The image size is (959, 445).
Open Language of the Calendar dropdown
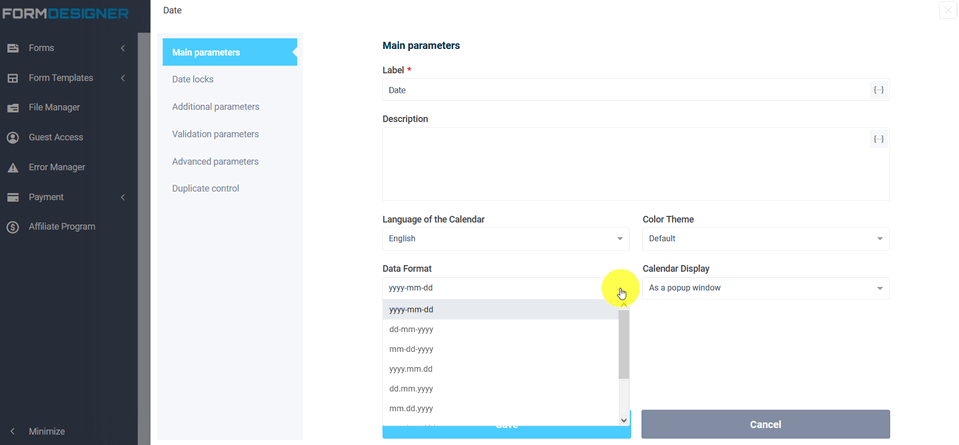(505, 239)
